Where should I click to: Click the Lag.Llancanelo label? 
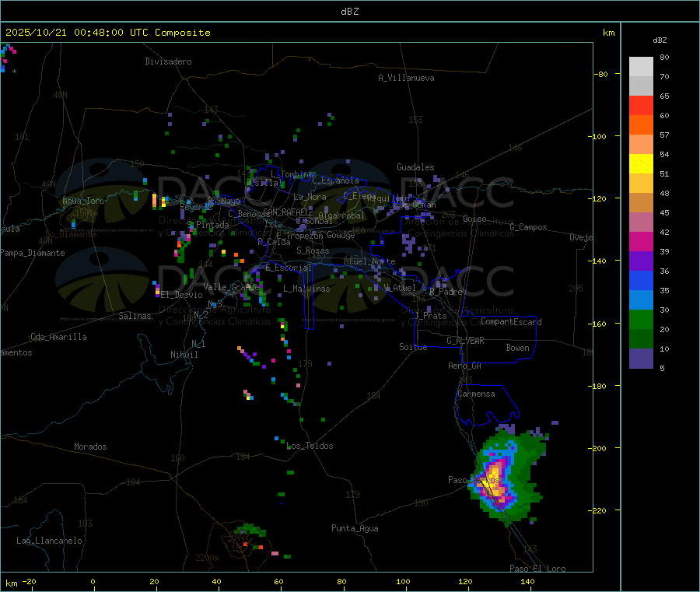tap(49, 541)
